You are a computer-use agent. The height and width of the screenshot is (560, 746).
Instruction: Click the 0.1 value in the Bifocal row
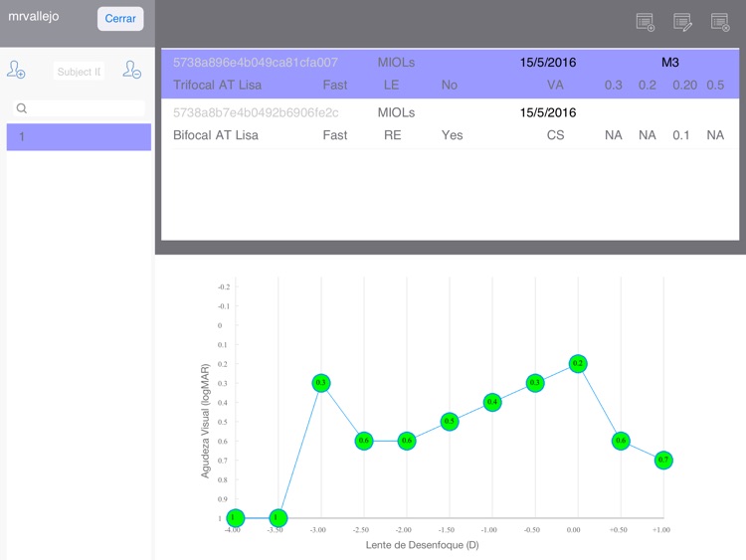click(x=680, y=135)
